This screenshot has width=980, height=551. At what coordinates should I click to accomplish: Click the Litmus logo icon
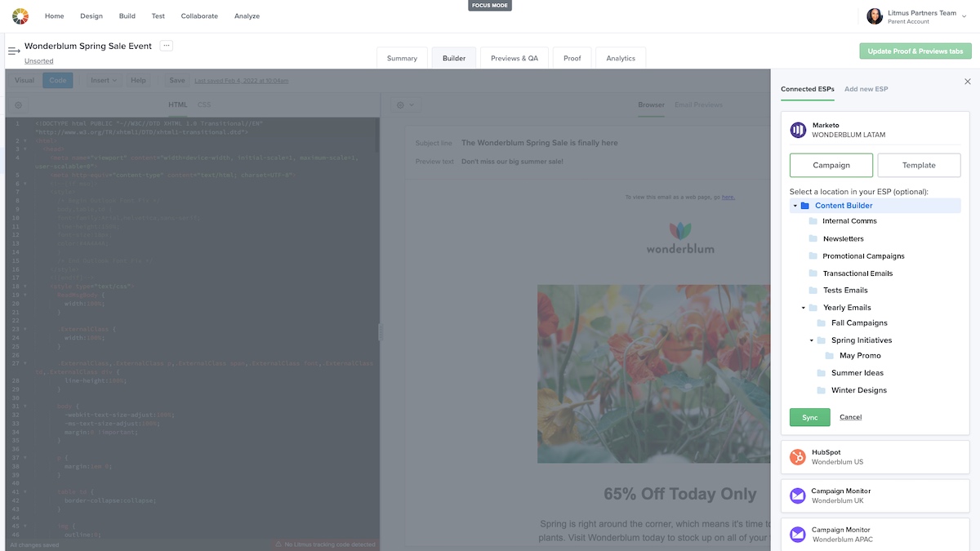20,16
